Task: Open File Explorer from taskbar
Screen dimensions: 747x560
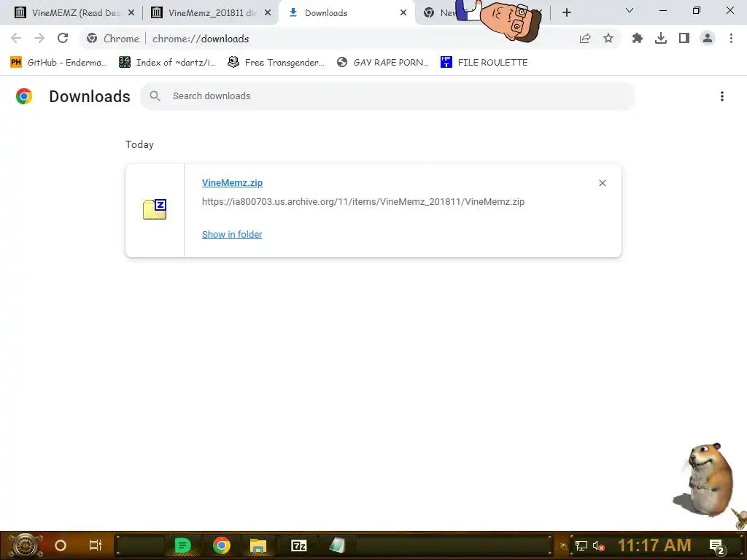Action: [258, 545]
